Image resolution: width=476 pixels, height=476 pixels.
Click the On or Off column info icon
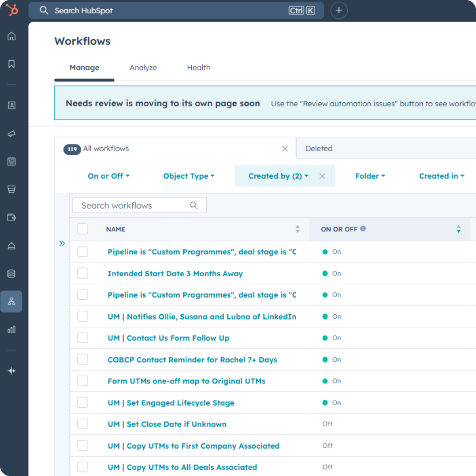363,229
